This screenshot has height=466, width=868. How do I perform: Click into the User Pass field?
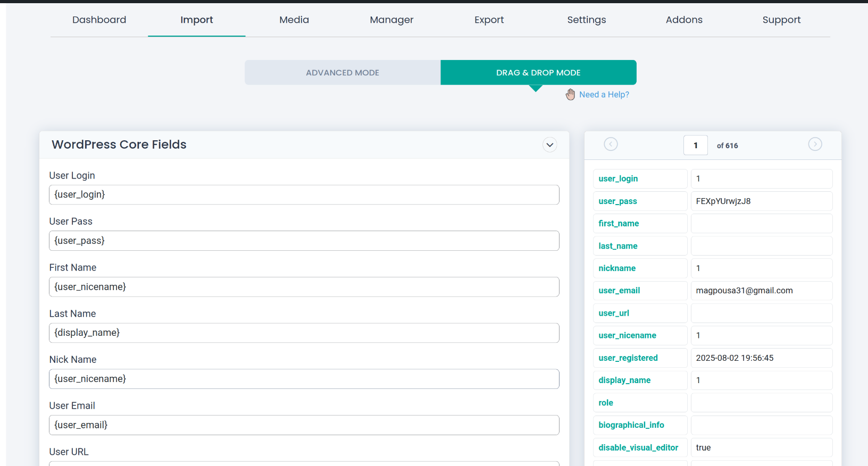[x=304, y=241]
